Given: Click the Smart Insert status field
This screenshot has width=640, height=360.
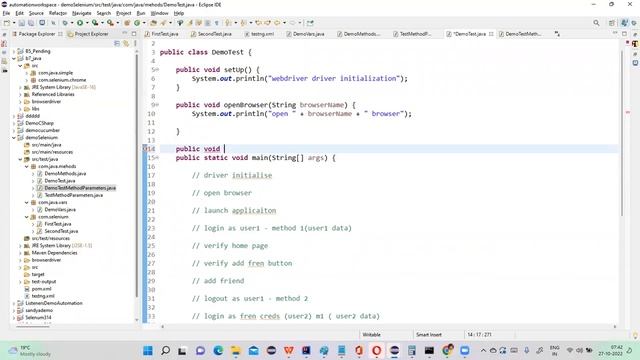Looking at the screenshot, I should 429,335.
